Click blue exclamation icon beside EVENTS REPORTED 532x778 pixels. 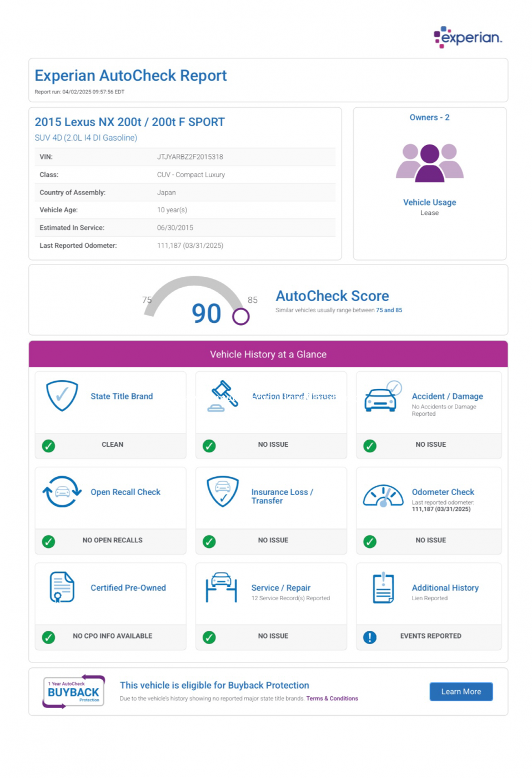tap(370, 637)
